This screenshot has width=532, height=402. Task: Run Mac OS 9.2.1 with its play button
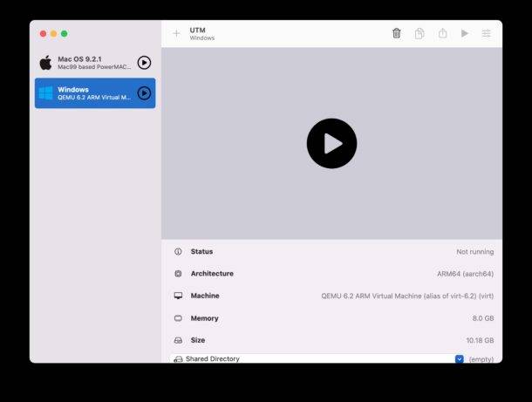(x=144, y=63)
